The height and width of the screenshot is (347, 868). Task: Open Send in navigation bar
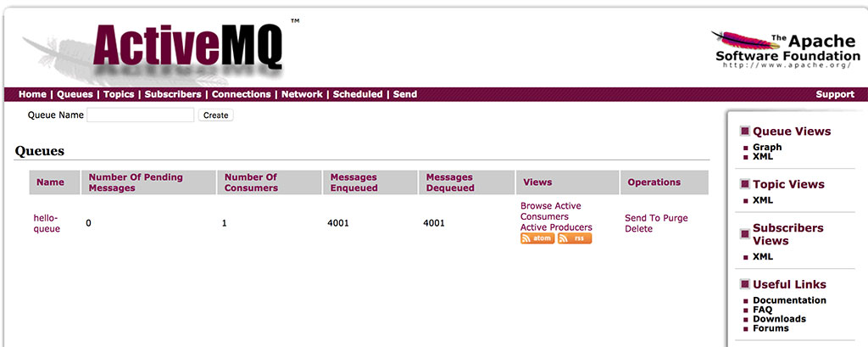coord(405,94)
